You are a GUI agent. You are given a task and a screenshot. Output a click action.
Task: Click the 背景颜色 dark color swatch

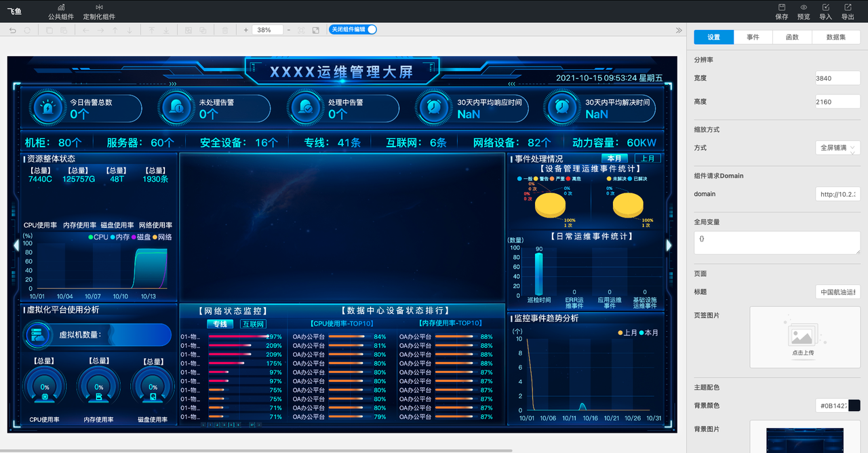pyautogui.click(x=854, y=406)
